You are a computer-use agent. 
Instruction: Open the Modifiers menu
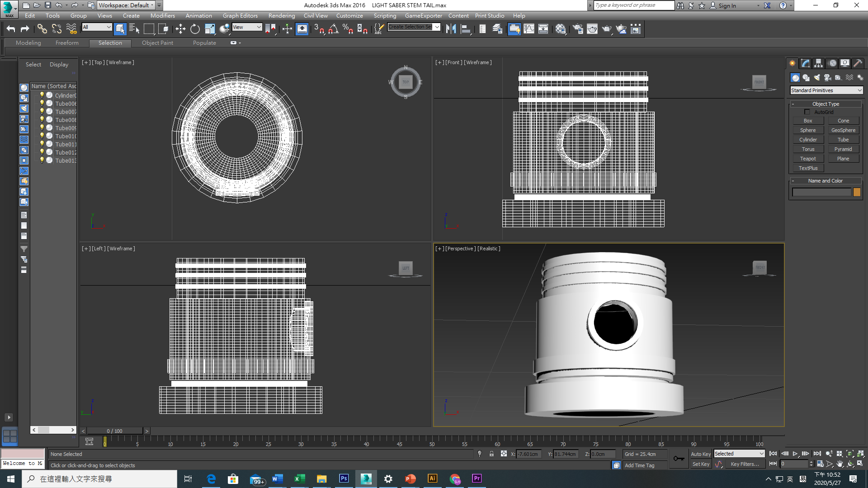[162, 15]
